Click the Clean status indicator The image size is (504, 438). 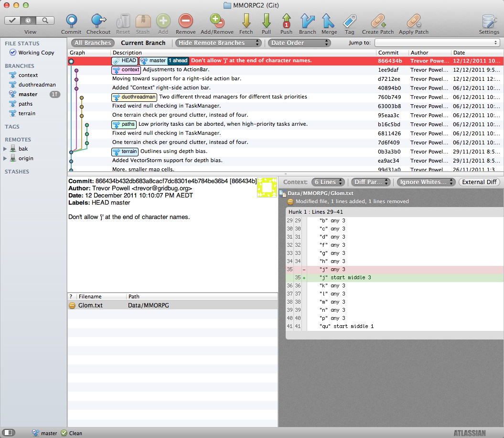pos(71,433)
